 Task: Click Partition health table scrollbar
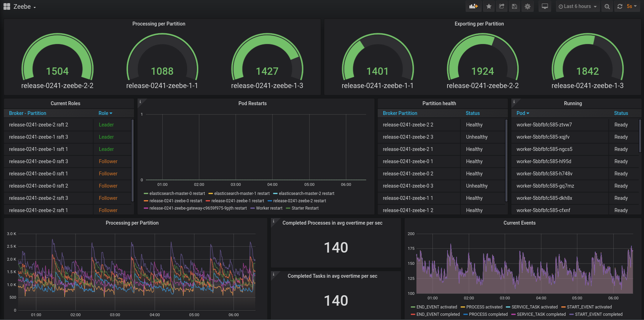[x=506, y=160]
